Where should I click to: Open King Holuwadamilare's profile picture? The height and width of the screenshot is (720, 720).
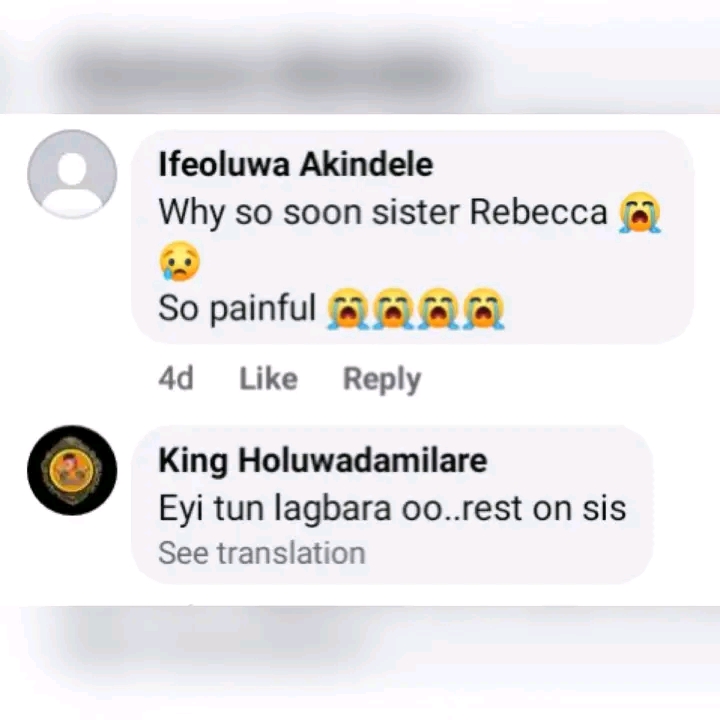click(x=71, y=470)
